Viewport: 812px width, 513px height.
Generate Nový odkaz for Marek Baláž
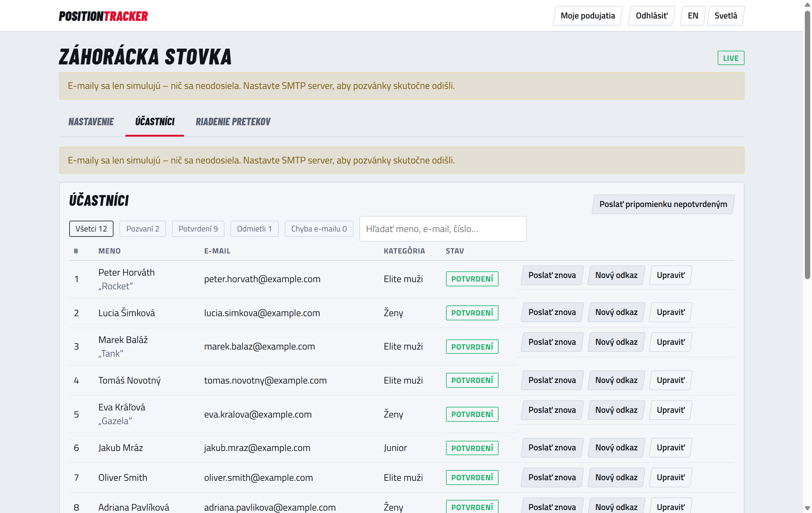point(616,342)
